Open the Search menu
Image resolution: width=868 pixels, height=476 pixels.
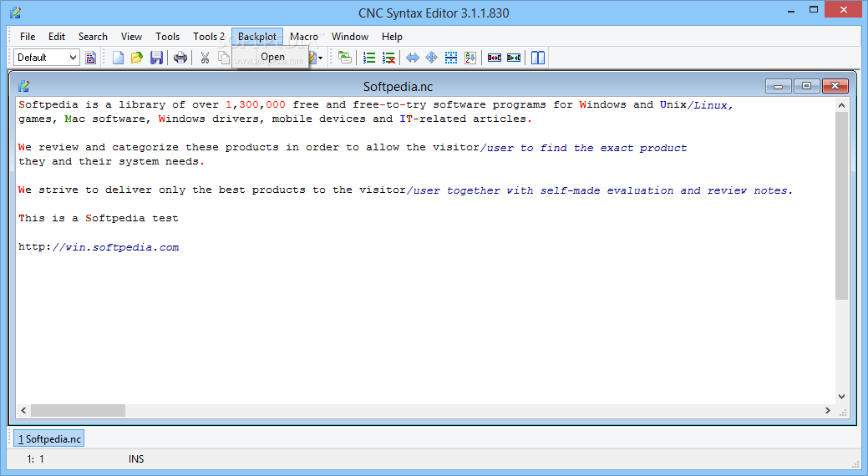pos(93,37)
